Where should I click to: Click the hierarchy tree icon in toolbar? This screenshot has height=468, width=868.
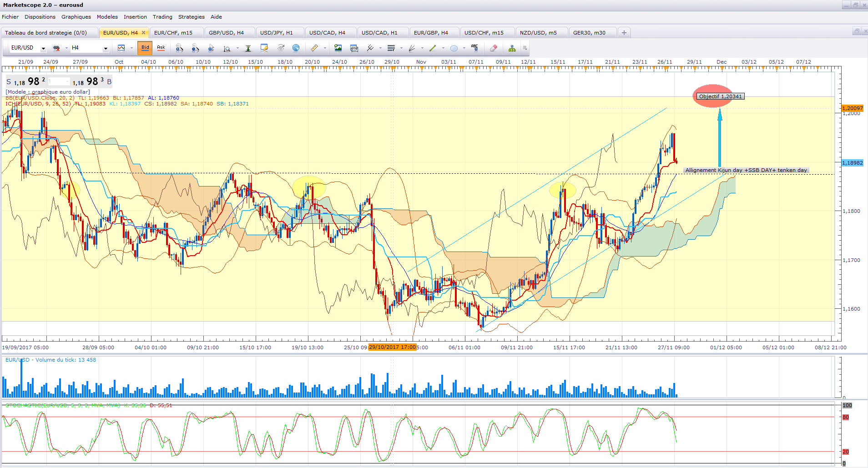tap(512, 48)
